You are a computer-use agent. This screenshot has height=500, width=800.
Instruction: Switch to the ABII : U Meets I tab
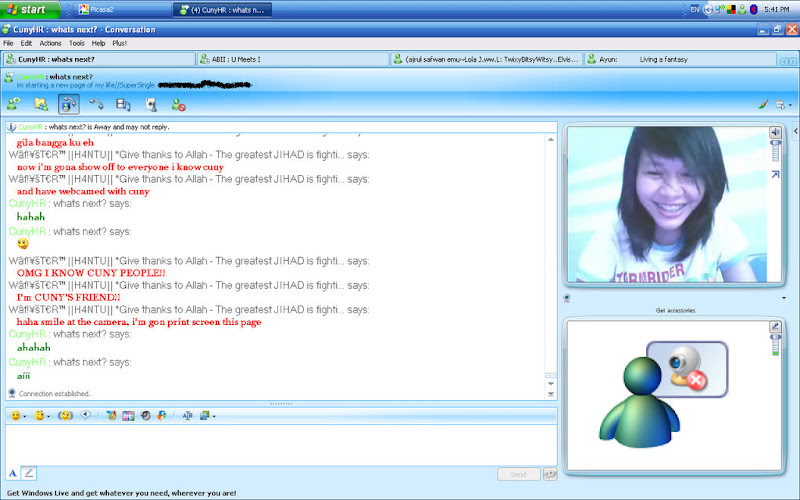click(293, 59)
